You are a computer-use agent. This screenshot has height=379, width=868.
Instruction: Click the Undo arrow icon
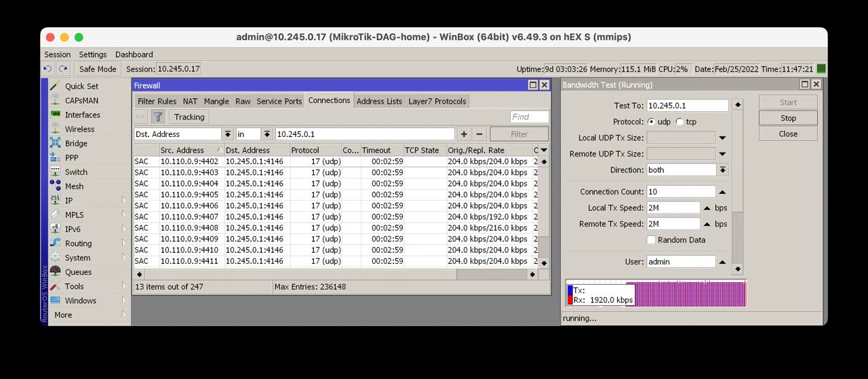point(47,68)
